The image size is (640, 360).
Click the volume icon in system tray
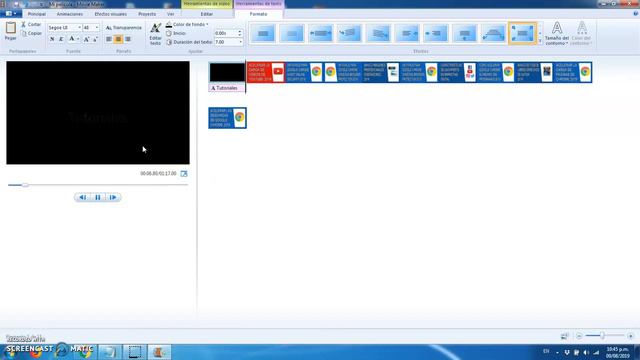[x=586, y=352]
